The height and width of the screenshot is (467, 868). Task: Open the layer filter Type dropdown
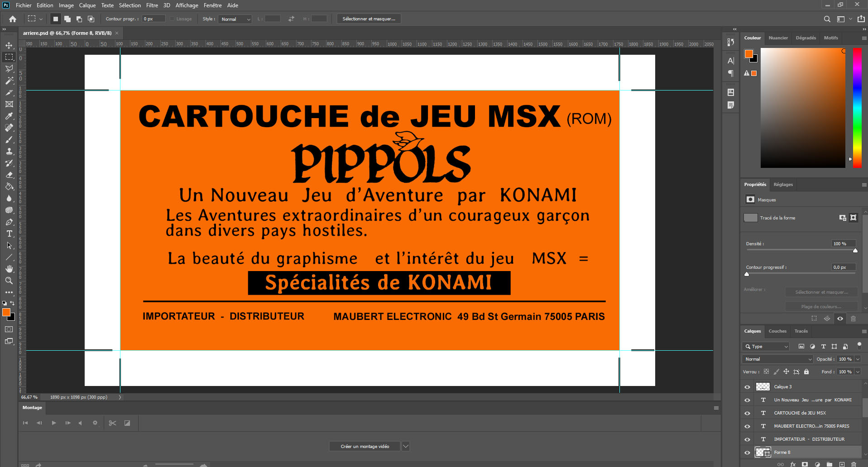point(766,347)
